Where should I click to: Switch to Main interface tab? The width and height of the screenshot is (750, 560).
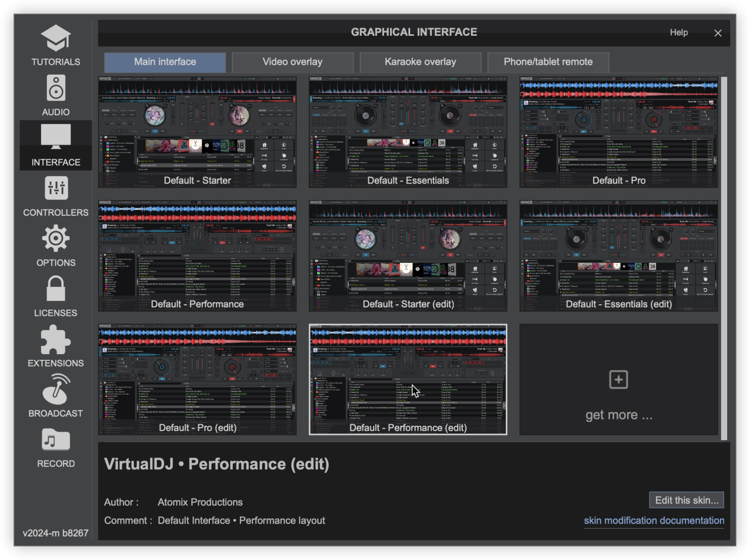[x=165, y=62]
